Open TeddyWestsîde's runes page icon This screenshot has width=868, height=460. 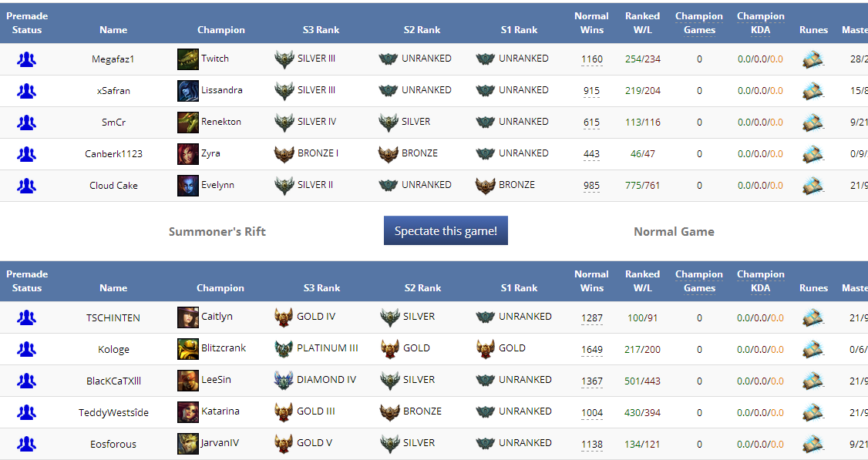812,412
